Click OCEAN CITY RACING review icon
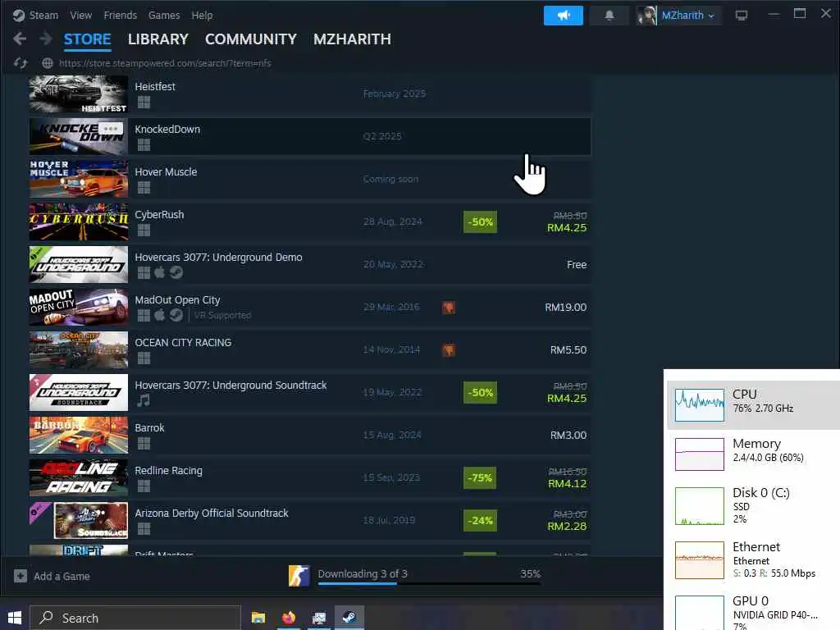This screenshot has height=630, width=840. tap(449, 349)
